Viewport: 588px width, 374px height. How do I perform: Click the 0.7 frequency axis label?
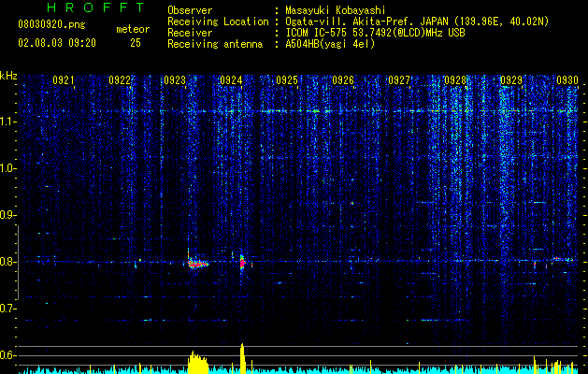(x=7, y=309)
